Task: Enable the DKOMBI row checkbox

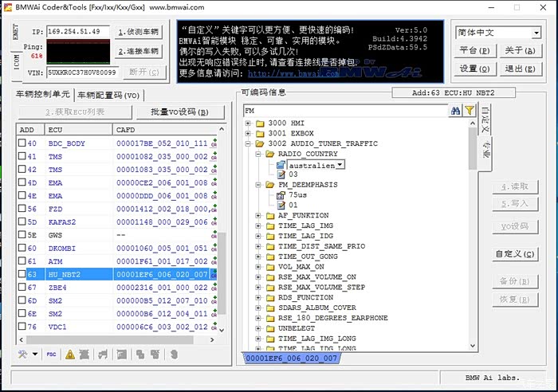Action: tap(22, 248)
